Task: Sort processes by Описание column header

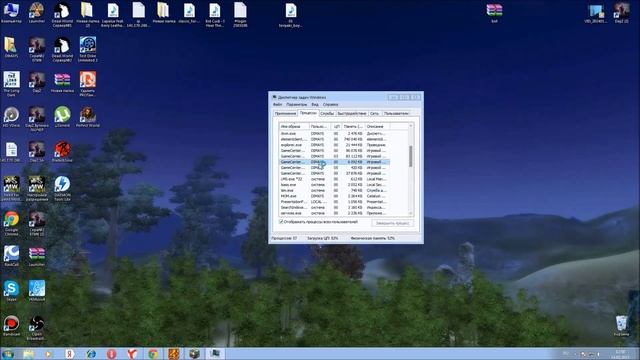Action: [377, 127]
